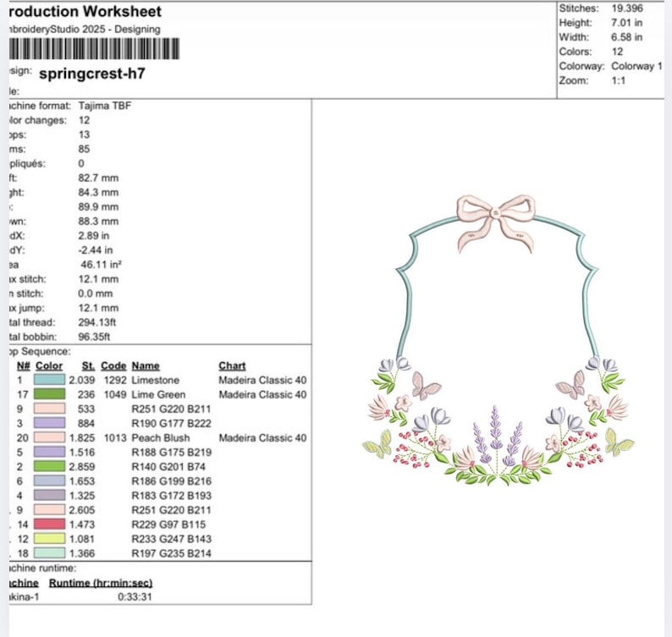Click the stitch count 2.859
This screenshot has width=672, height=637.
tap(82, 466)
